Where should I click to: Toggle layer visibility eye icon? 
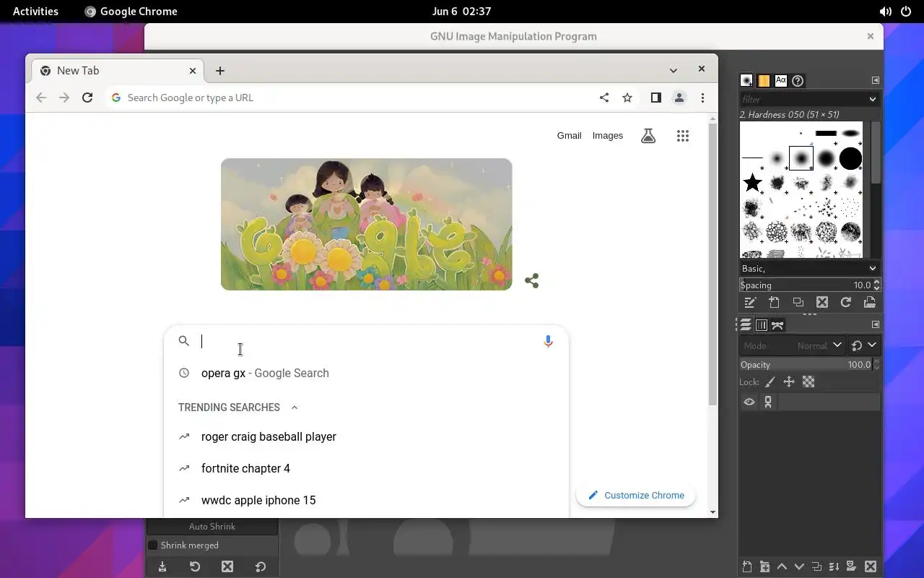click(749, 402)
